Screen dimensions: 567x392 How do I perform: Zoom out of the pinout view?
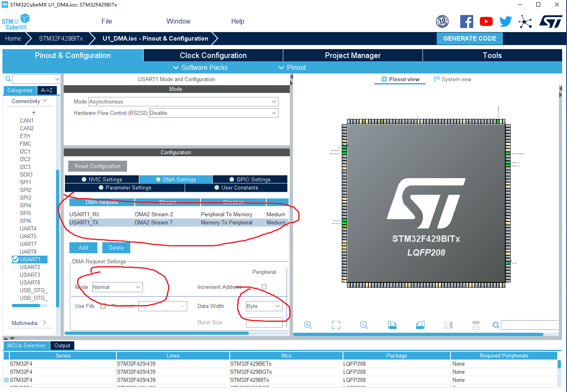[x=364, y=325]
